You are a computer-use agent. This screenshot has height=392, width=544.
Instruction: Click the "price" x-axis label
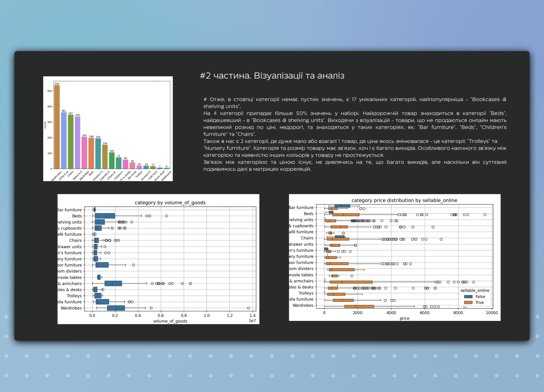[x=404, y=318]
